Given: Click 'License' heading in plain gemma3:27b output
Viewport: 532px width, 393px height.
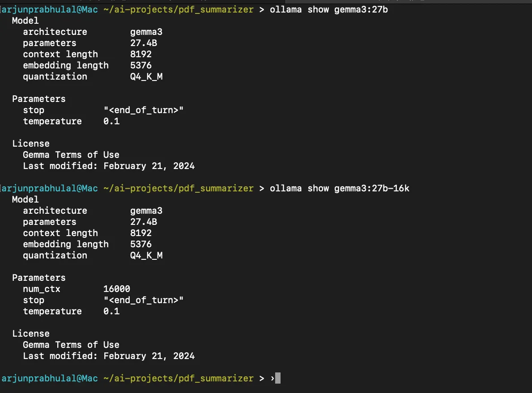Looking at the screenshot, I should [31, 144].
